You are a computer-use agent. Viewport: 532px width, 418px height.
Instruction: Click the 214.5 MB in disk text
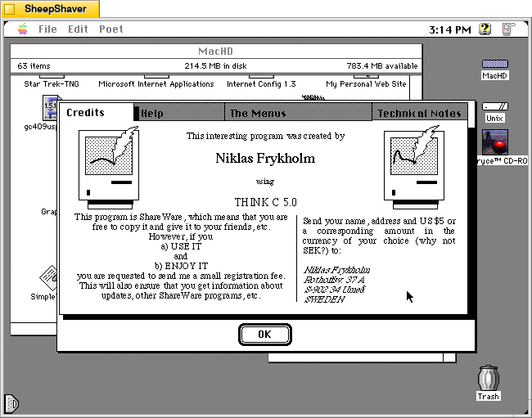coord(216,65)
